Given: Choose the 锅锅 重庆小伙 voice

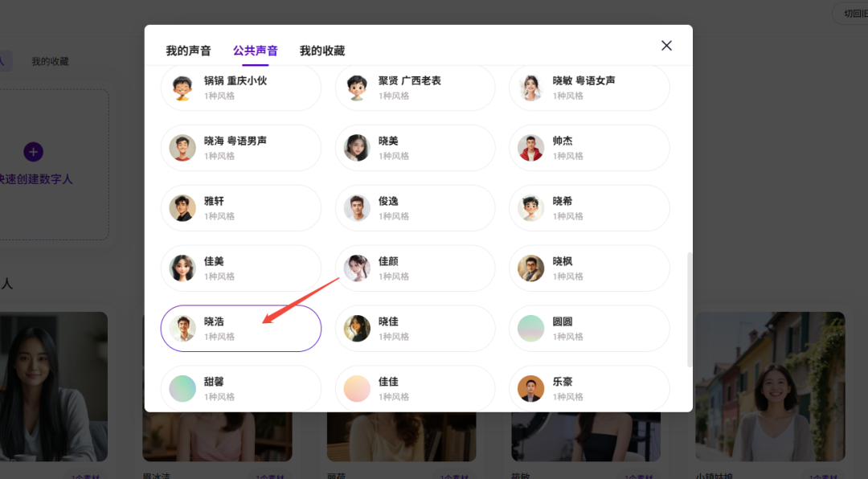Looking at the screenshot, I should 241,88.
